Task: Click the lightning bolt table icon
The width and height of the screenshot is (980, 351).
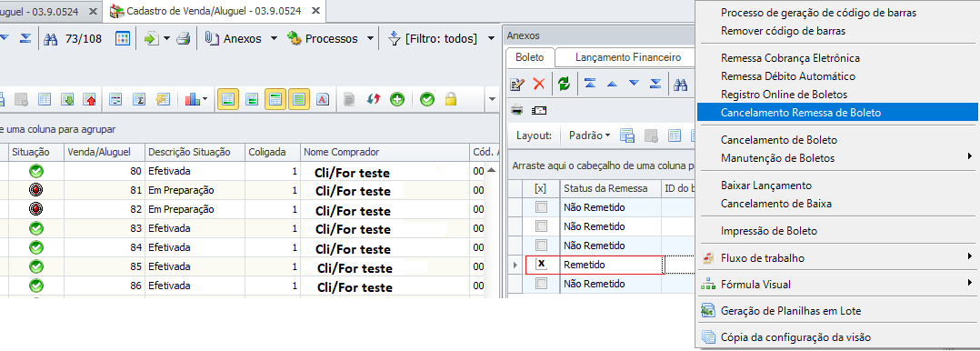Action: 163,99
